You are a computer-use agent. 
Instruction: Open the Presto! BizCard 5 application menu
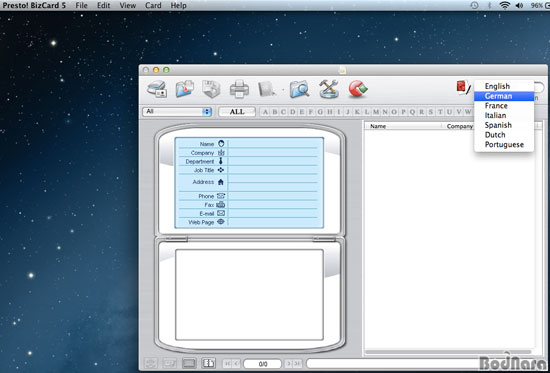(34, 5)
